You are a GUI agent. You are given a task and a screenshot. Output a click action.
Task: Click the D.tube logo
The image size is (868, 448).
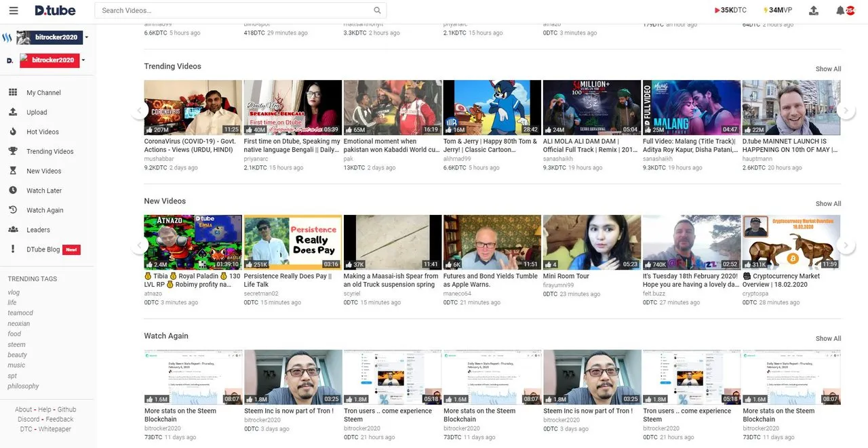tap(55, 10)
